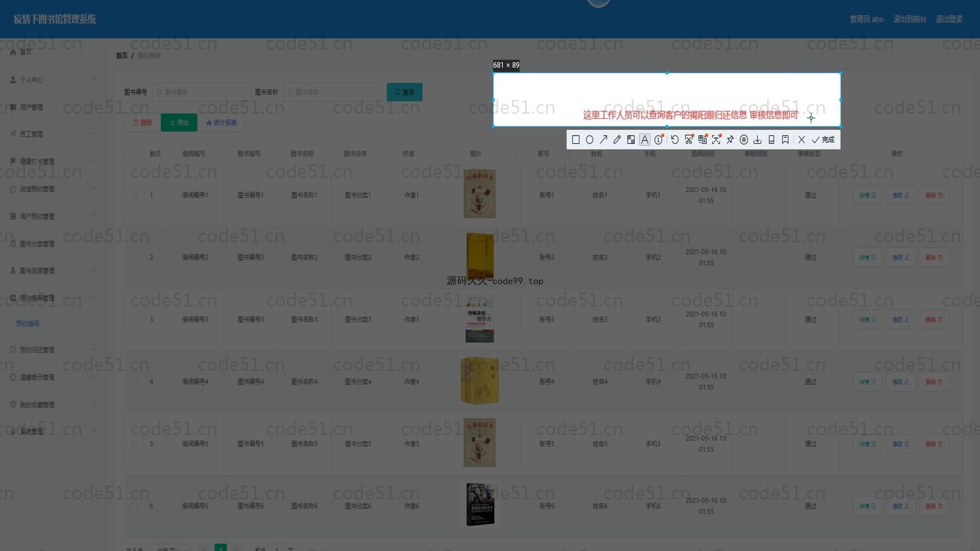Screen dimensions: 980x551
Task: Expand 用户预约管理 sidebar menu
Action: point(53,216)
